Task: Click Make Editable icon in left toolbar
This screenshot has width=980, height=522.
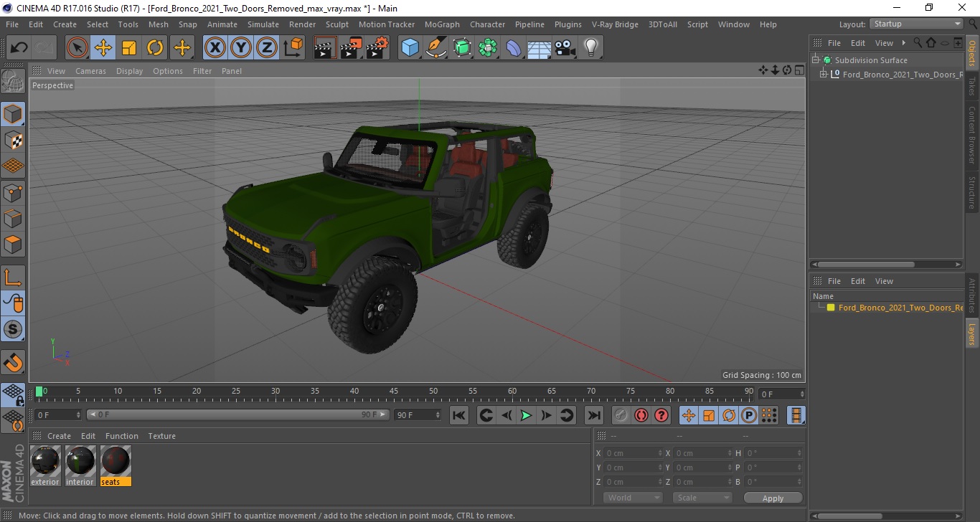Action: 13,81
